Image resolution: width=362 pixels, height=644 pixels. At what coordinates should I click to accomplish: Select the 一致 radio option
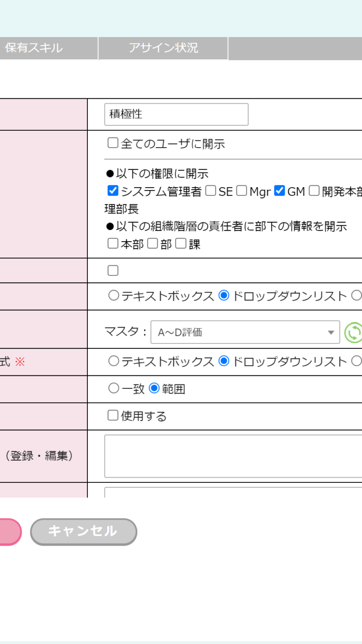click(x=113, y=388)
